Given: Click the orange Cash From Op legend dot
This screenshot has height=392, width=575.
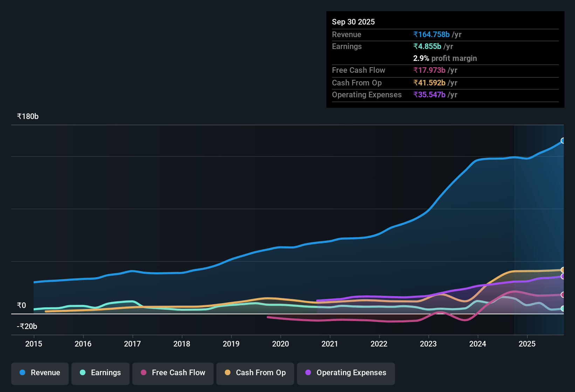Looking at the screenshot, I should (x=228, y=373).
